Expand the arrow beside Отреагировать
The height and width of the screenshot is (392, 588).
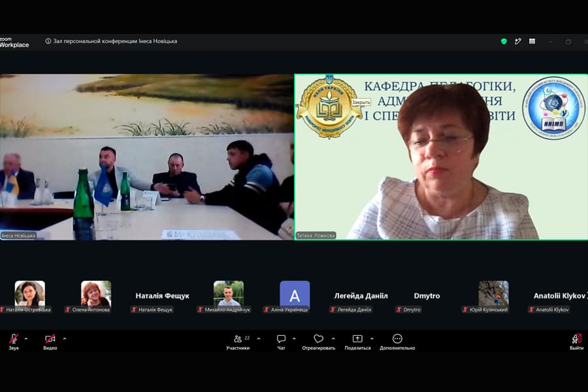tap(333, 338)
